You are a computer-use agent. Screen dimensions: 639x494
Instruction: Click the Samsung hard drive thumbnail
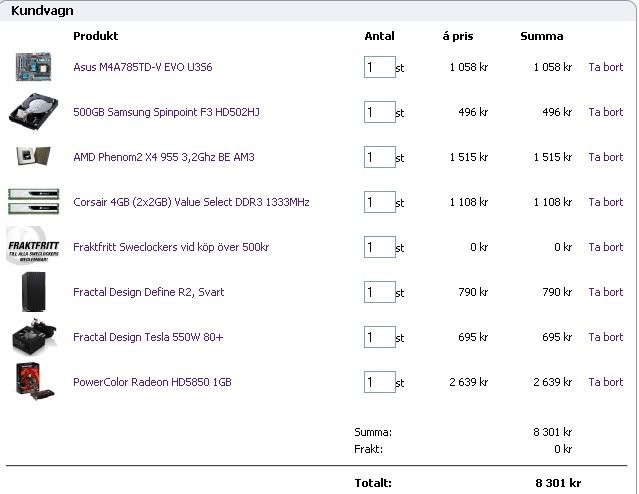pos(33,111)
